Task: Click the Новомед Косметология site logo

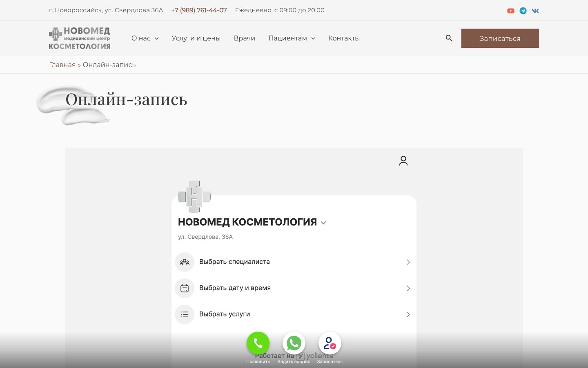Action: [80, 38]
